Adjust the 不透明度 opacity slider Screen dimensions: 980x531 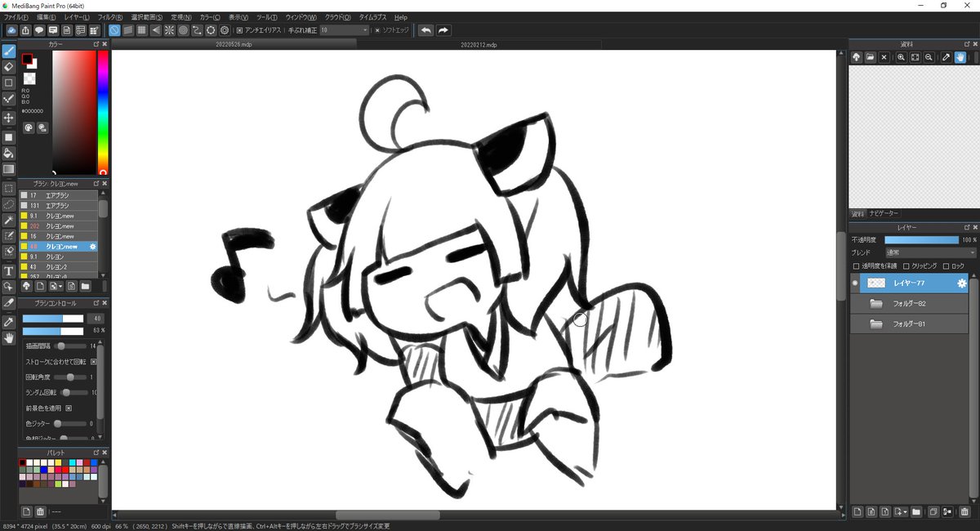(921, 240)
